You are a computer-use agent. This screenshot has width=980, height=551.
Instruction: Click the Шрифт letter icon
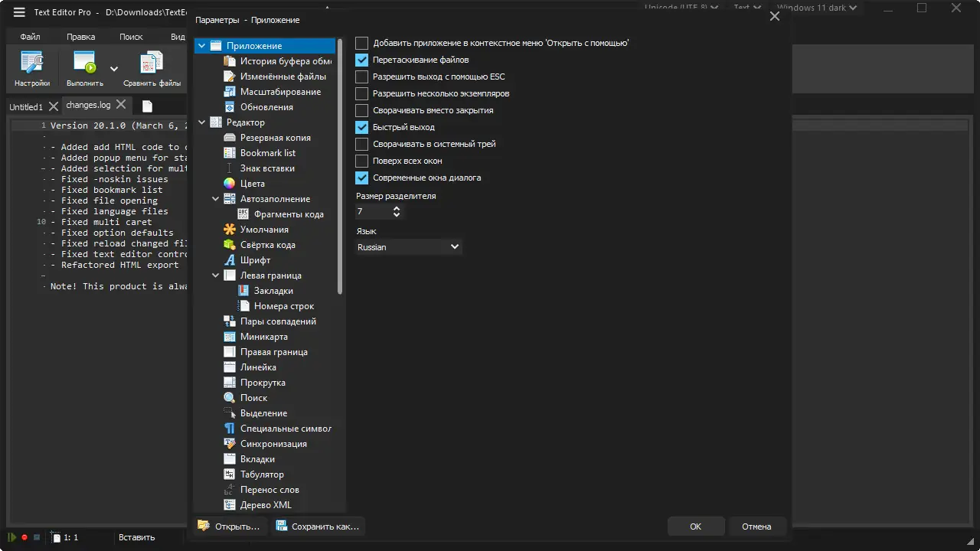click(x=229, y=260)
